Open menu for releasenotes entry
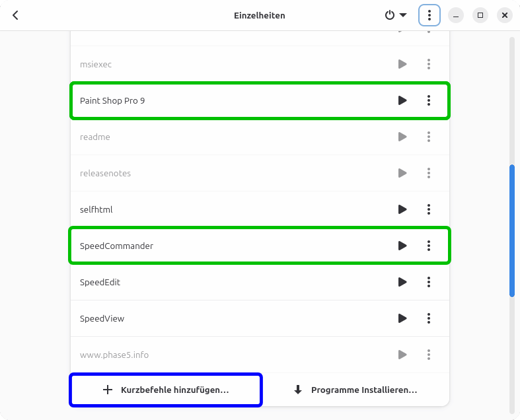The image size is (520, 420). coord(429,173)
